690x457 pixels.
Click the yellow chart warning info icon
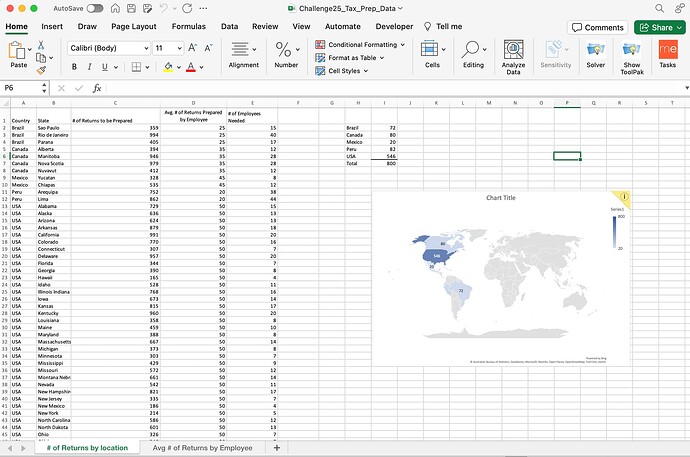[x=624, y=197]
